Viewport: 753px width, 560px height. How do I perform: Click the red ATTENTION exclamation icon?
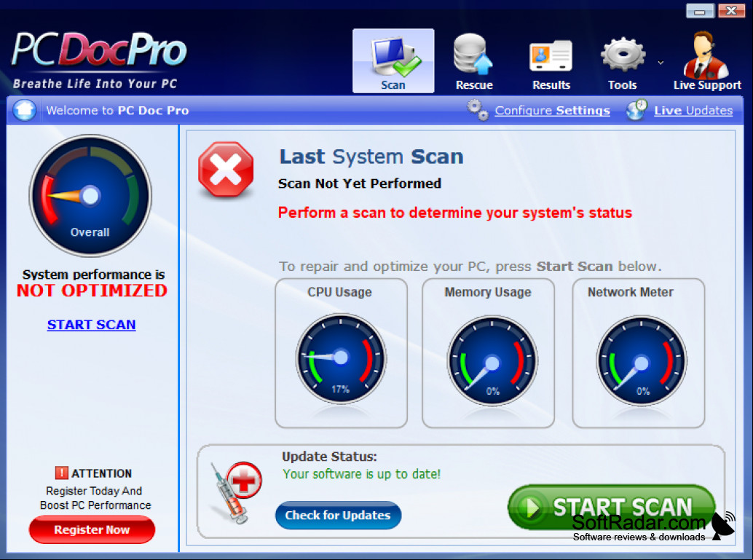(61, 473)
